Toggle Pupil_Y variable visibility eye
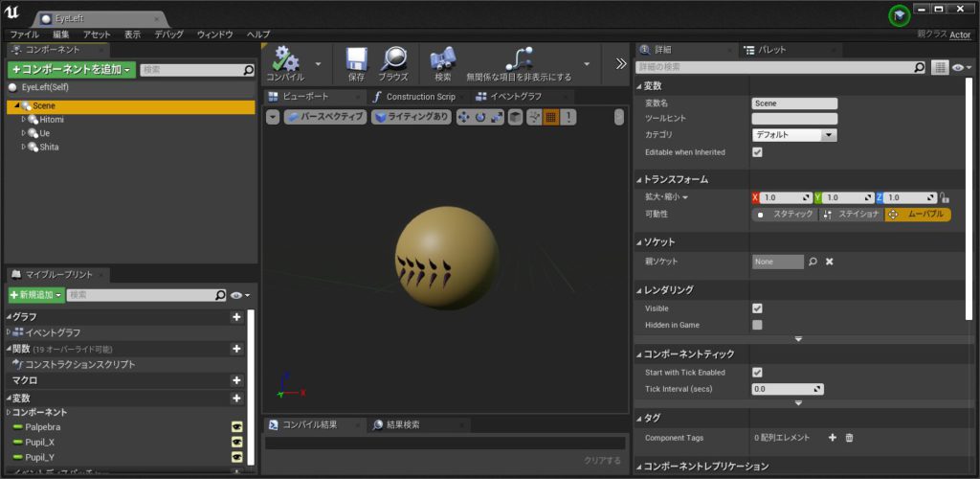 point(237,457)
